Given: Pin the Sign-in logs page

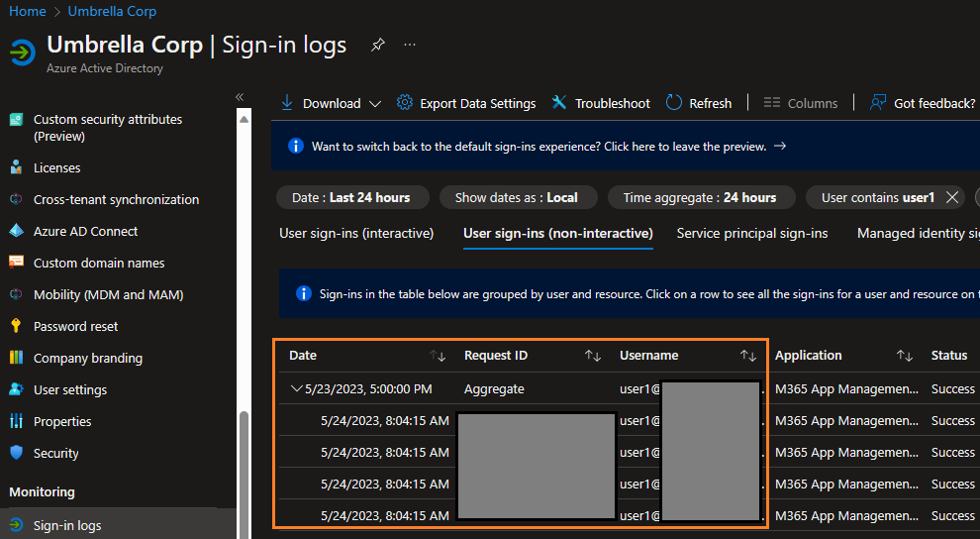Looking at the screenshot, I should [377, 45].
